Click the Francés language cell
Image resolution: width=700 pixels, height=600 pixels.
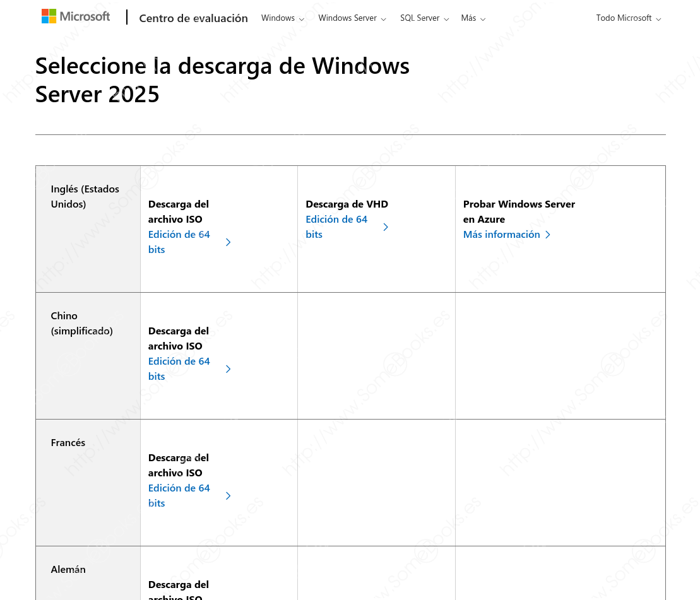[68, 443]
